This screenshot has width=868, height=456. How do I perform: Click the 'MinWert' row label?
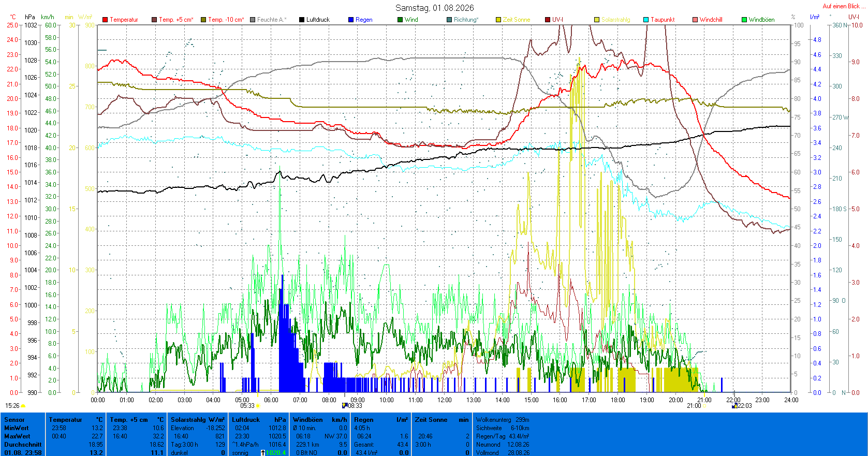click(17, 428)
